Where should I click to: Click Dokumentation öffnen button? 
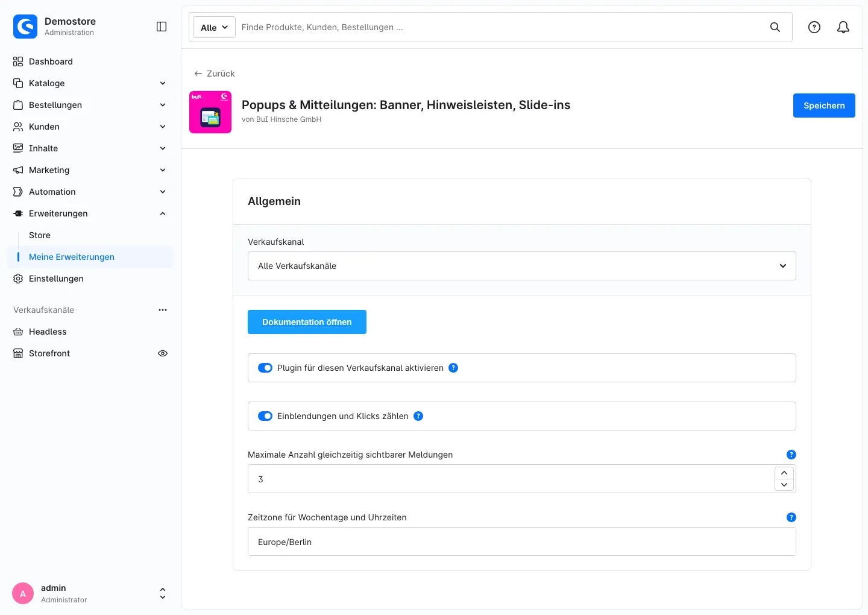point(307,322)
